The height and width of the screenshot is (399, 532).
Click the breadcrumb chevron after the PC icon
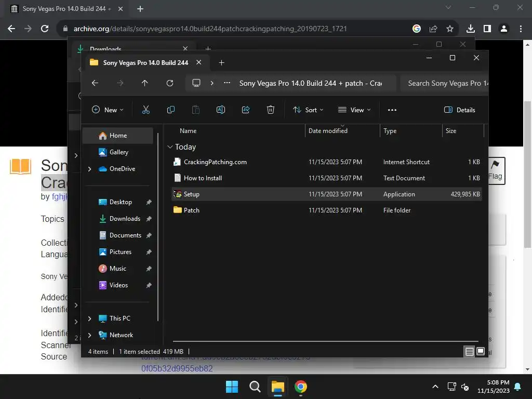[212, 83]
